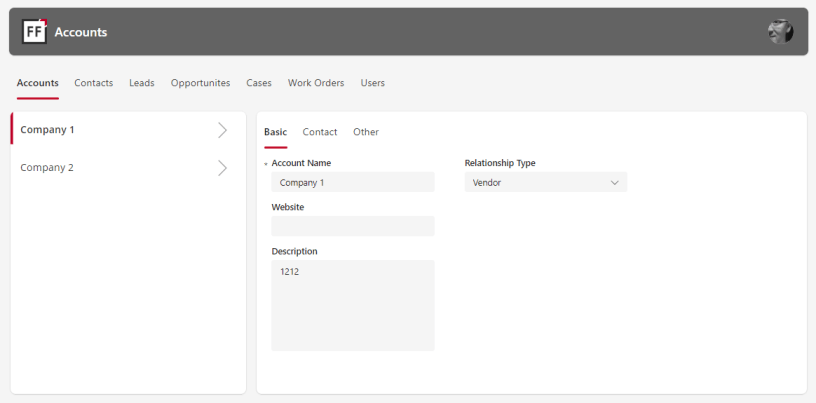Open the Other sub-tab

tap(366, 132)
